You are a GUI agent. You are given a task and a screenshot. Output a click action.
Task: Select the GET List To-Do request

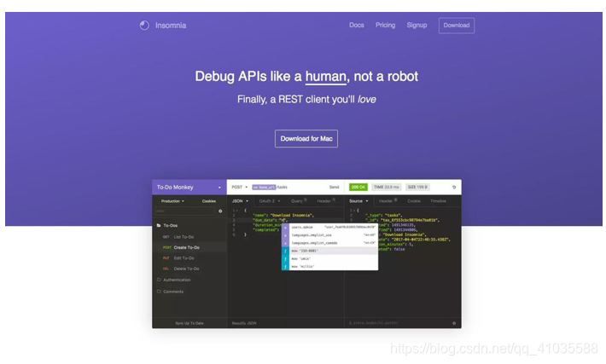pyautogui.click(x=189, y=237)
